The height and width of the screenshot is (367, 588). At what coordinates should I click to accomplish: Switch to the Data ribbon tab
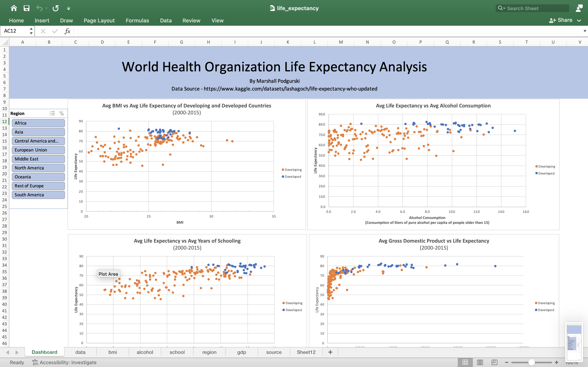pos(166,20)
